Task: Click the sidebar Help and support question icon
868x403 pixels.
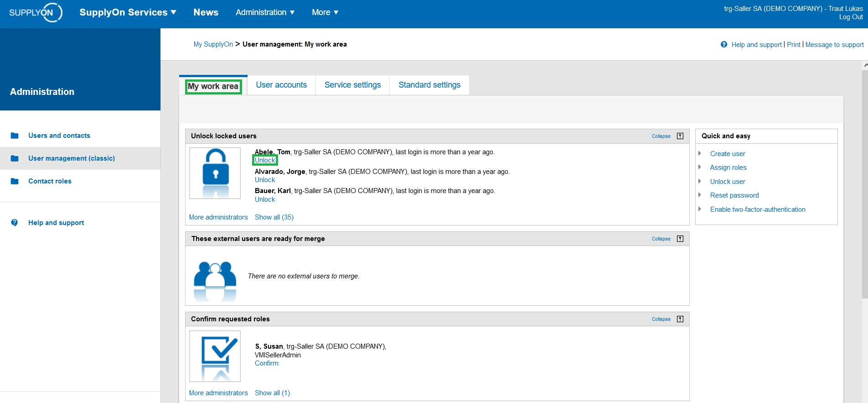Action: (x=15, y=223)
